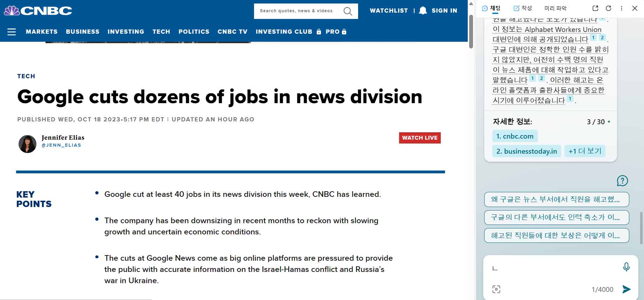Click the Investing Club lock icon

pos(319,32)
